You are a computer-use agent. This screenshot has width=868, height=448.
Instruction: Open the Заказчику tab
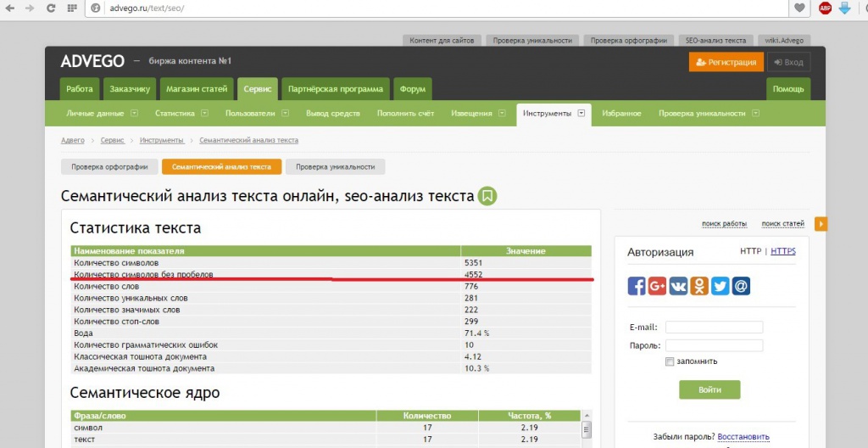pyautogui.click(x=130, y=89)
